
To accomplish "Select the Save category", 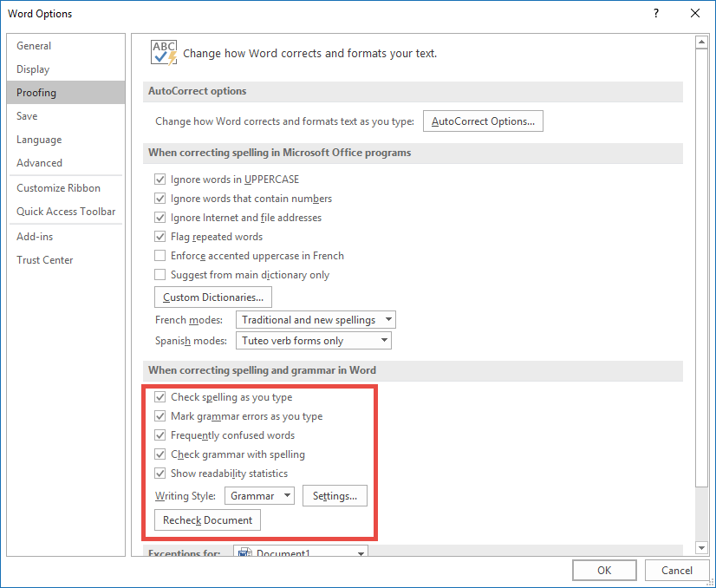I will pyautogui.click(x=66, y=116).
